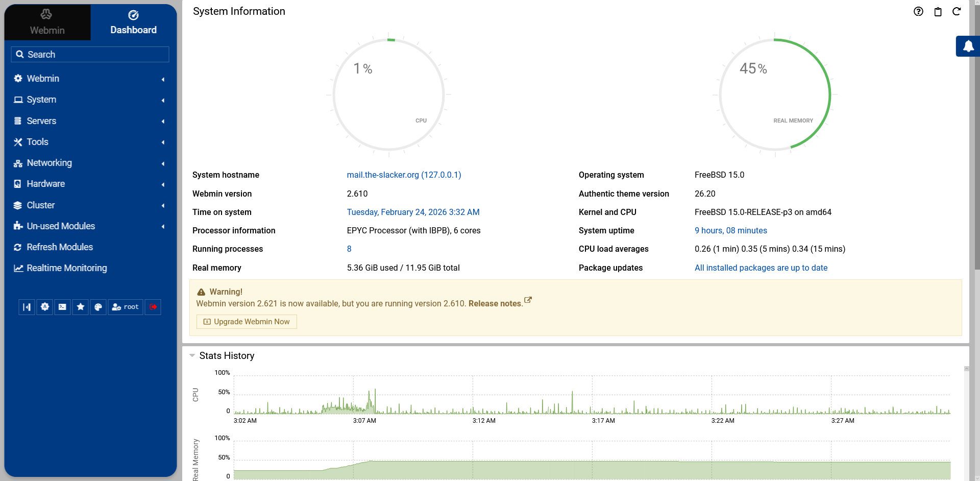Reload the page with the refresh icon

[x=957, y=11]
